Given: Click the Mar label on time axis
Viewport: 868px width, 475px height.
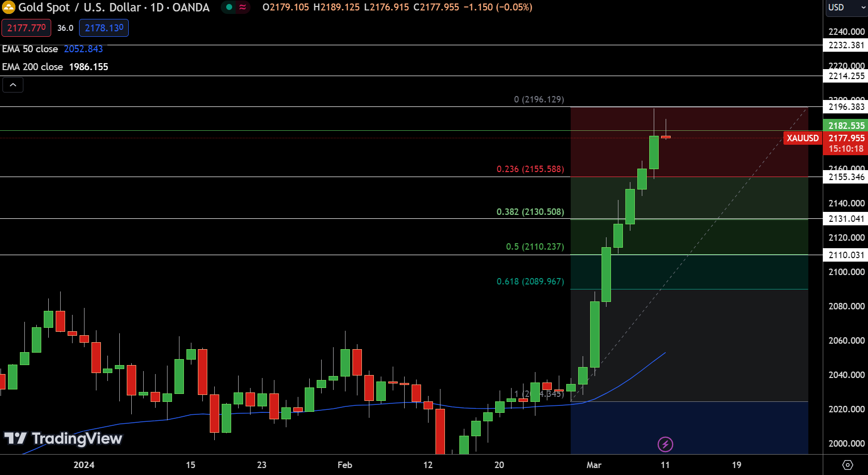Looking at the screenshot, I should [594, 465].
